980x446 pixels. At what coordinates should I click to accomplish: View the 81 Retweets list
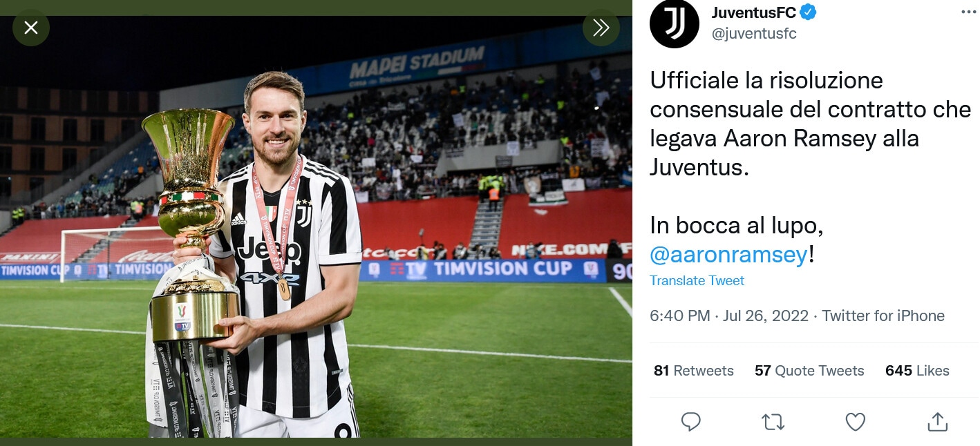click(693, 371)
